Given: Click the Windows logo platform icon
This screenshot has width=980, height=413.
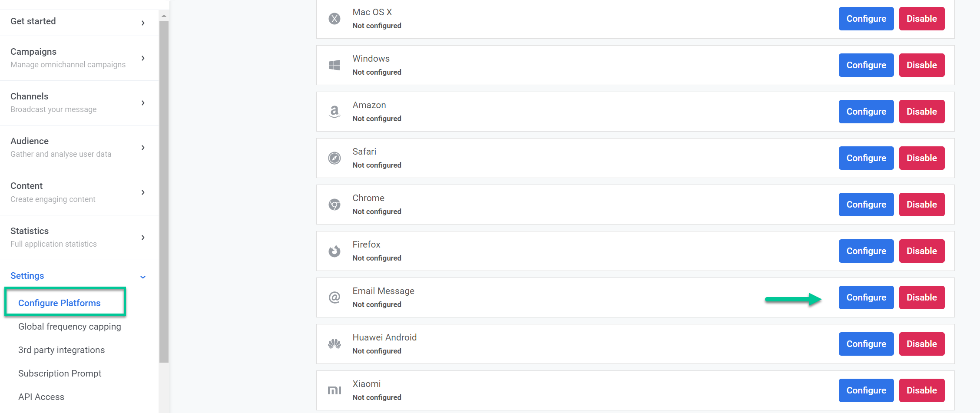Looking at the screenshot, I should pos(334,65).
